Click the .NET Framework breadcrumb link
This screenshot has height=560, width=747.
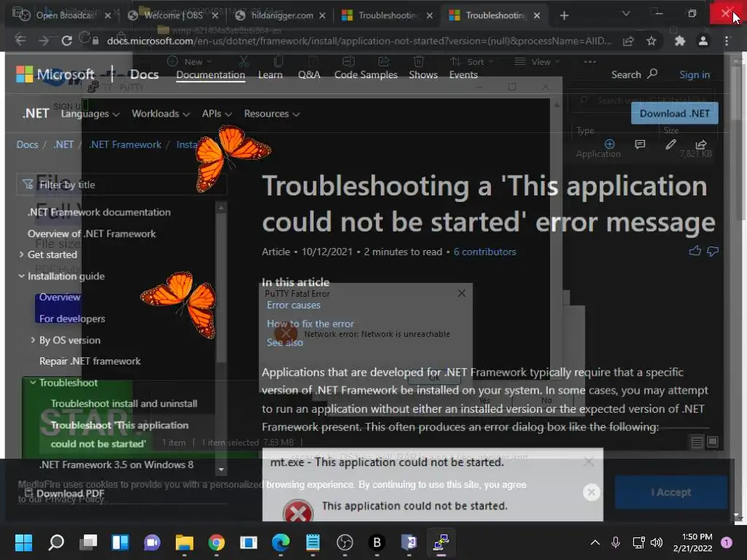pyautogui.click(x=125, y=145)
